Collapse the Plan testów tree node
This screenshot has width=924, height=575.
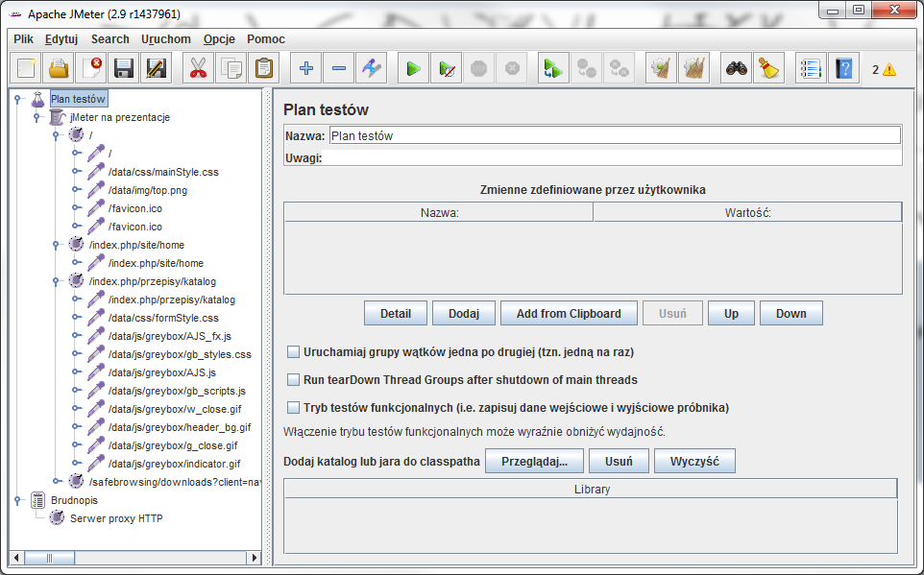pyautogui.click(x=17, y=99)
